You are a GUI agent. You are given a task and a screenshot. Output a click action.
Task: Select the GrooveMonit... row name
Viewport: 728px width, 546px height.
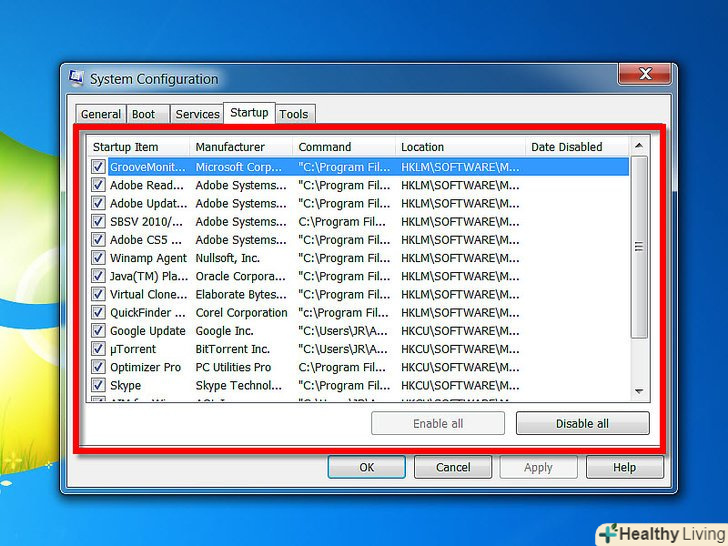(x=148, y=167)
